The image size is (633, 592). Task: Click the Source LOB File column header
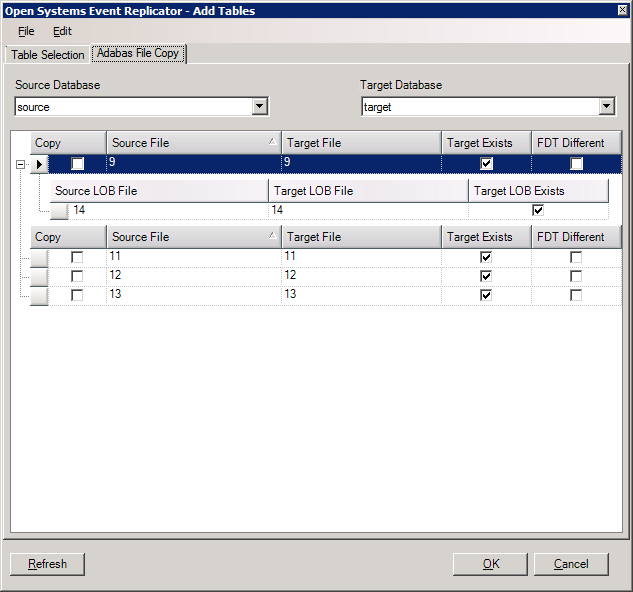click(159, 191)
